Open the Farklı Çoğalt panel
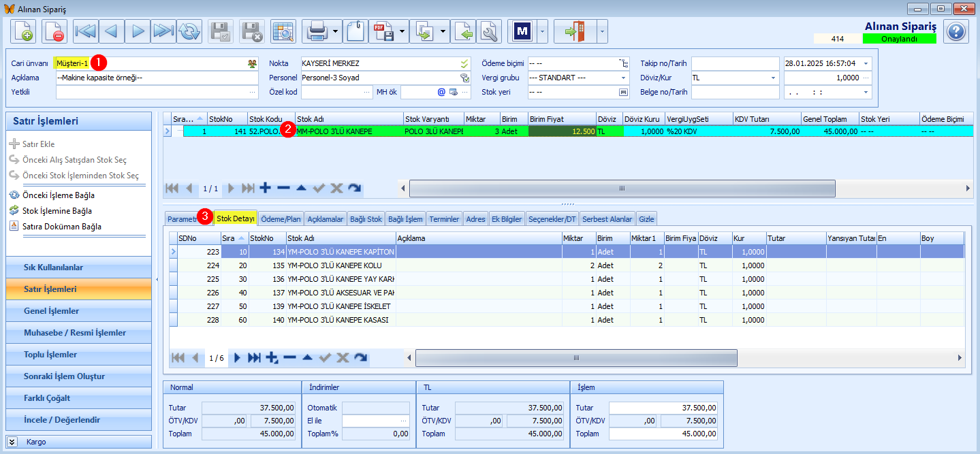 pyautogui.click(x=78, y=398)
